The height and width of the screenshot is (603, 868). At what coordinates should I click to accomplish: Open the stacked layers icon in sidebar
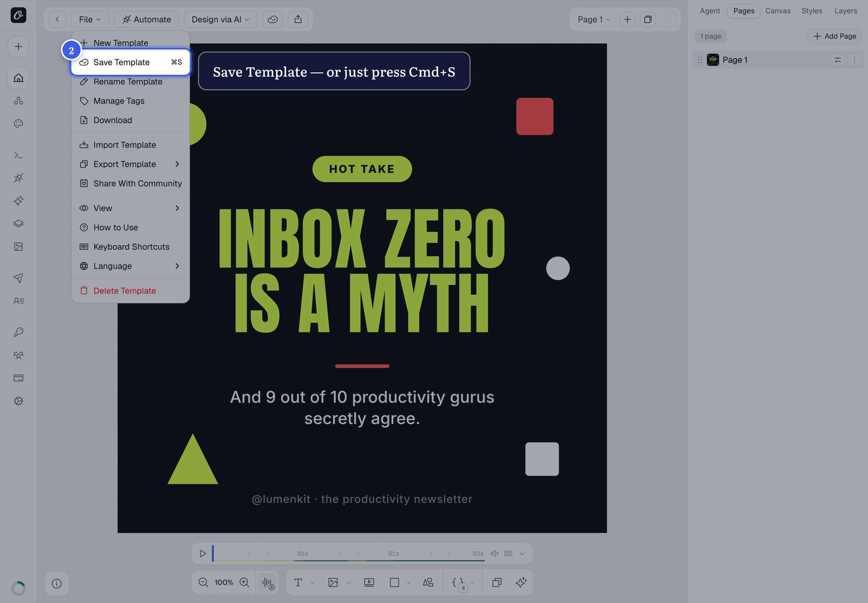(18, 224)
